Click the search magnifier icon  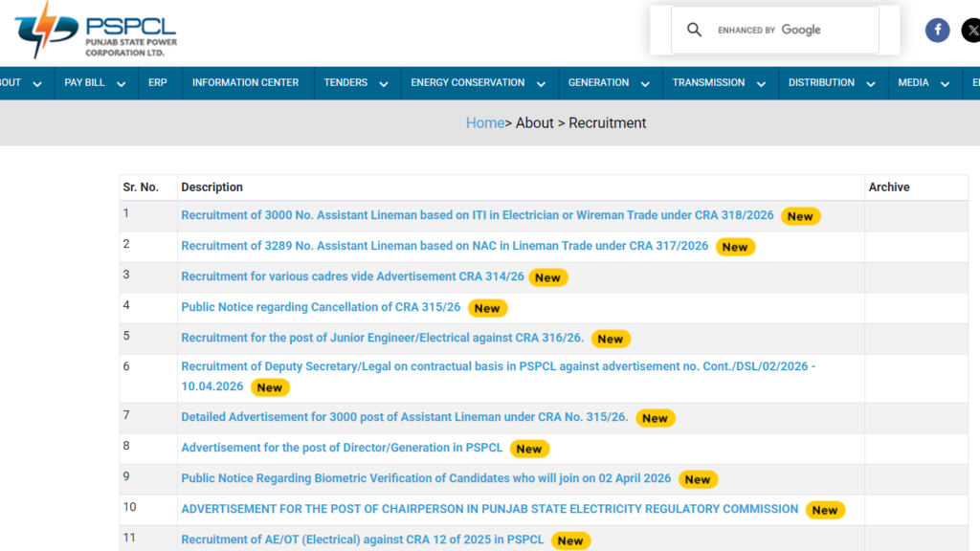tap(694, 30)
